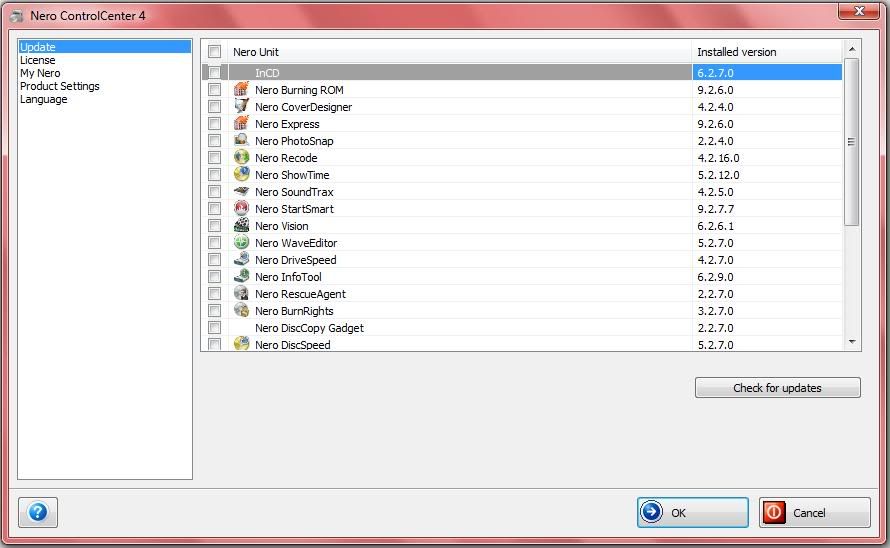Check the Nero Recode checkbox
Viewport: 890px width, 548px height.
pos(214,158)
